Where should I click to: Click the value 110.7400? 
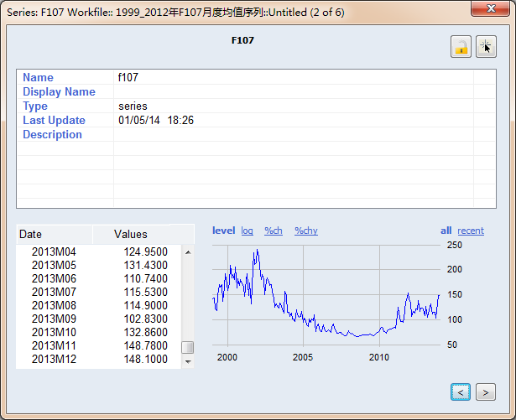point(145,278)
